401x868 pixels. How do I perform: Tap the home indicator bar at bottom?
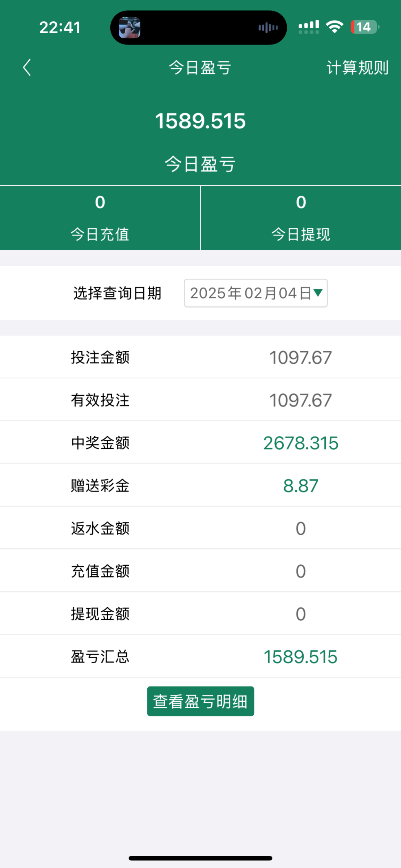coord(200,858)
